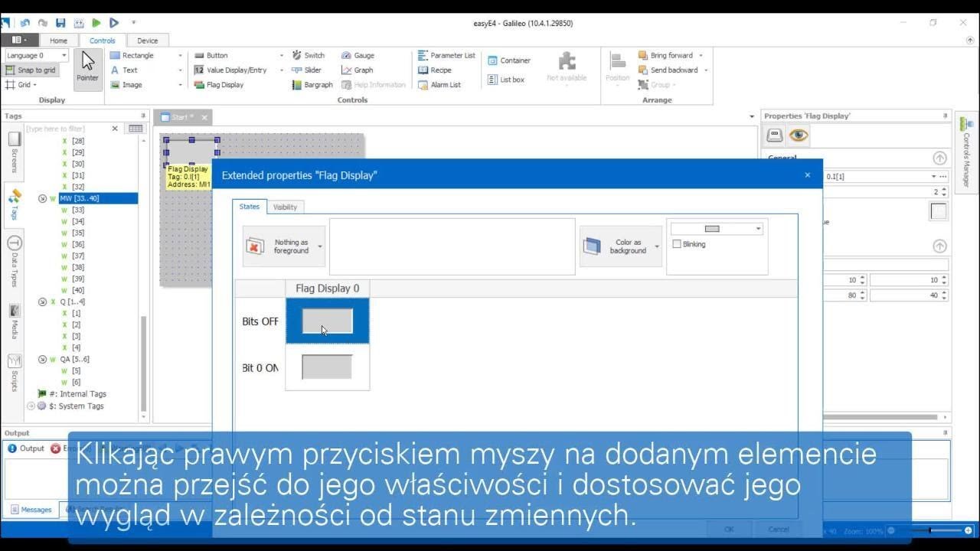Screen dimensions: 980x551
Task: Open the Messages tab in Output
Action: [31, 510]
